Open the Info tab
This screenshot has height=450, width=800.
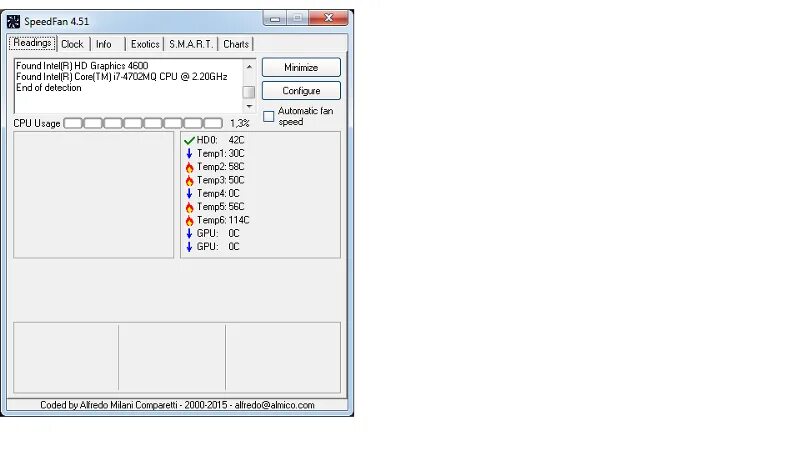pos(104,44)
